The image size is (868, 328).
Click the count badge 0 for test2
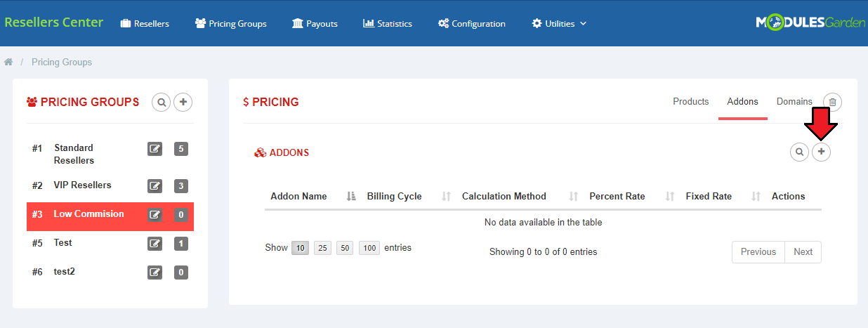181,273
